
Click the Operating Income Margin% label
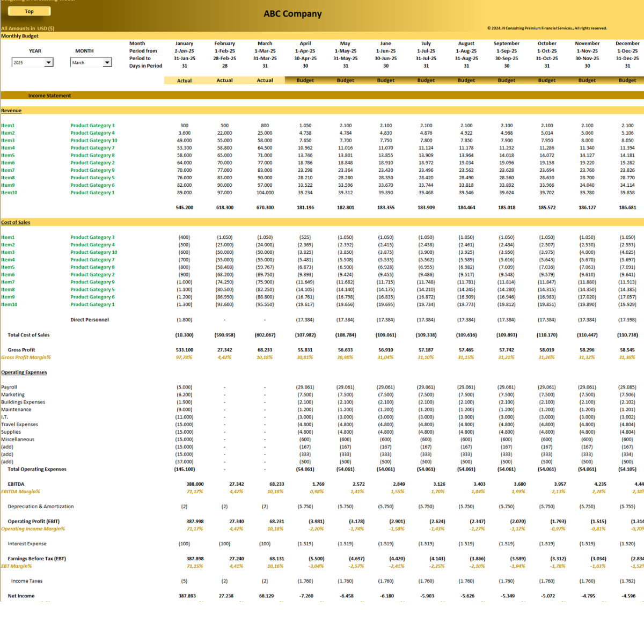pyautogui.click(x=33, y=529)
